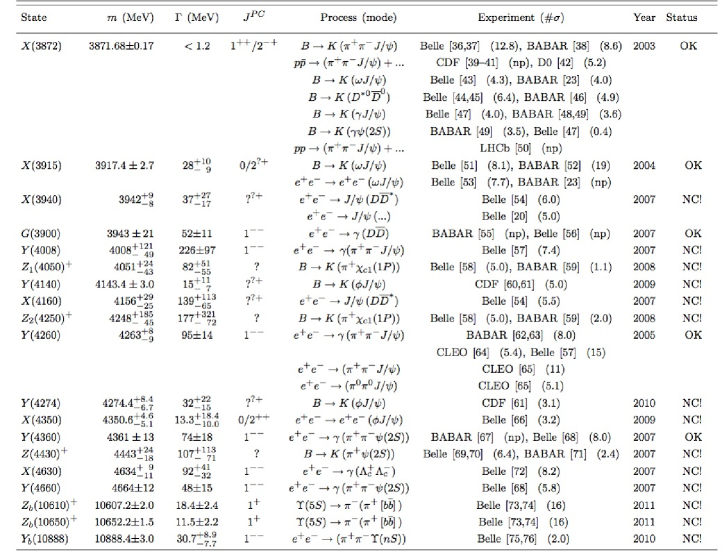The height and width of the screenshot is (552, 725).
Task: Click the year 2005 in Y(4260) row
Action: coord(644,335)
